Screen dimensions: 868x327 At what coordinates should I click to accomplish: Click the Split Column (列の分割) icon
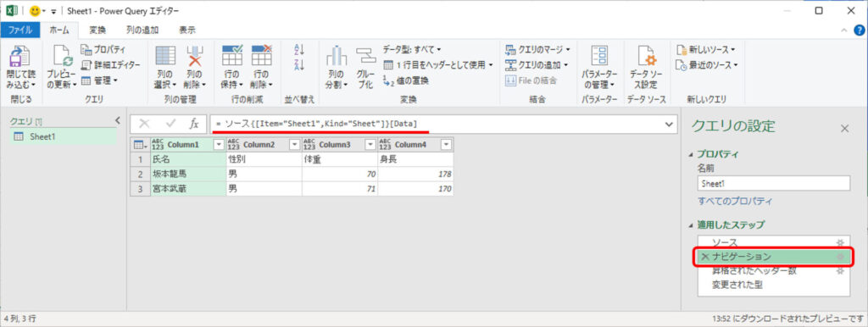tap(336, 56)
